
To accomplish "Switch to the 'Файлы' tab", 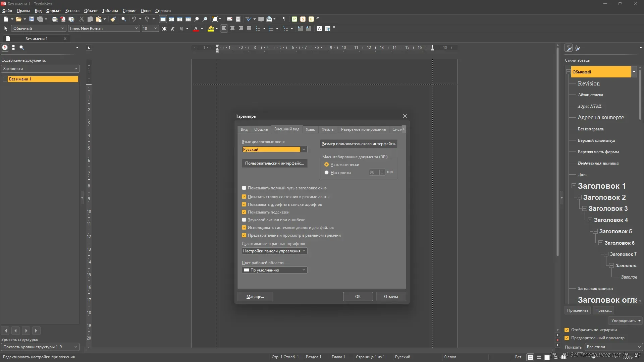I will pos(328,129).
